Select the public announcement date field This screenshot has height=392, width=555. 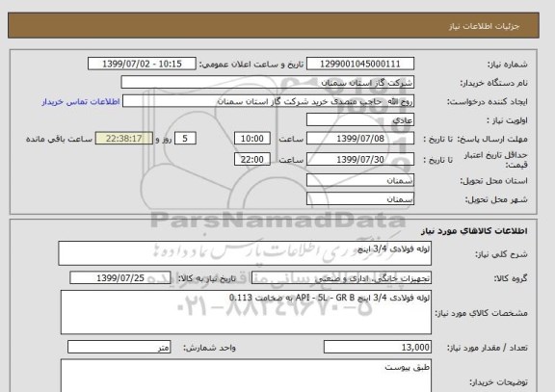[x=142, y=64]
